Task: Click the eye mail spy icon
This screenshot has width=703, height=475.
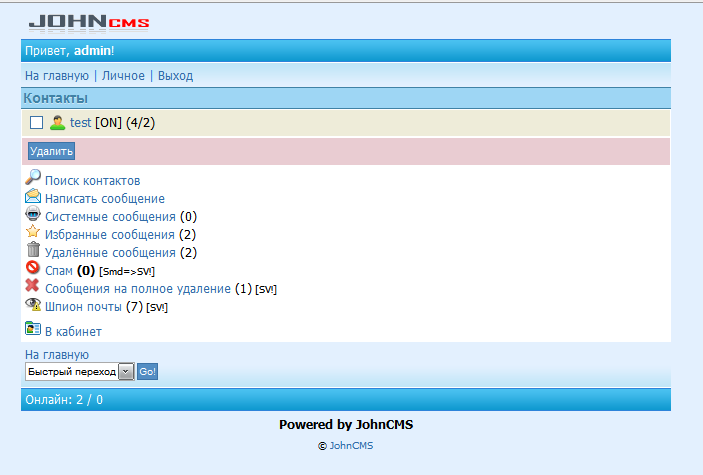Action: click(33, 304)
